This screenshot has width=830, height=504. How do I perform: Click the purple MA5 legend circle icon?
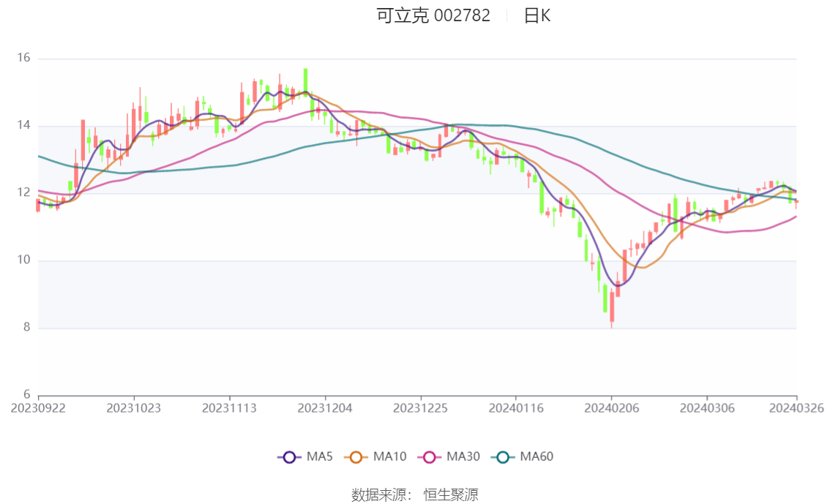(x=290, y=456)
